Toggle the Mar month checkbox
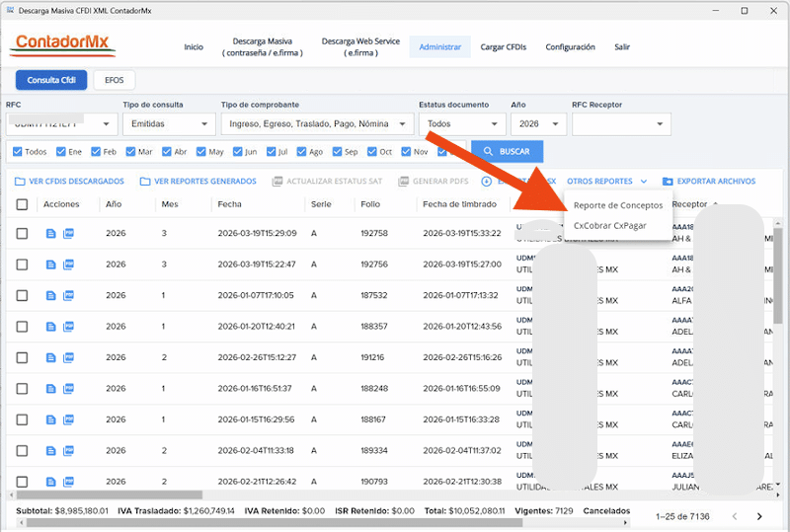This screenshot has width=790, height=532. click(x=130, y=152)
